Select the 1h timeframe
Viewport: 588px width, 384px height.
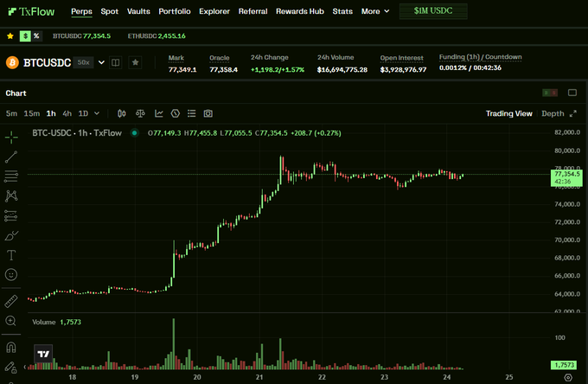(x=51, y=113)
